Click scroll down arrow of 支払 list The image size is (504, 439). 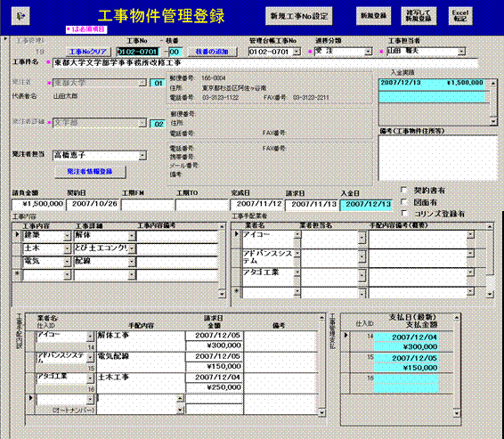(x=457, y=412)
